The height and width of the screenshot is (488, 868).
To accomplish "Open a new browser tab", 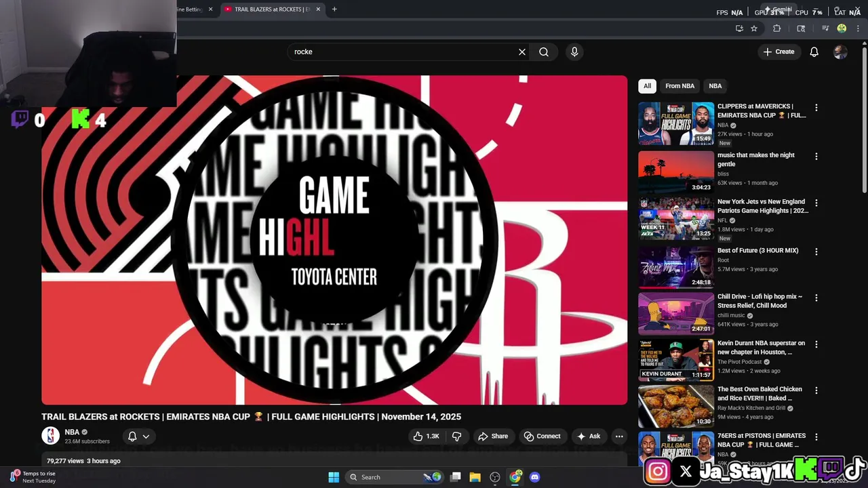I will point(334,9).
